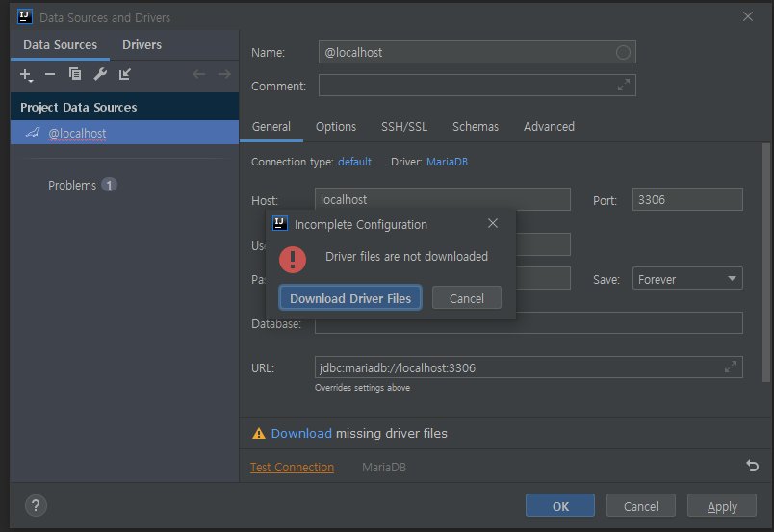The image size is (774, 532).
Task: Remove selected data source with minus icon
Action: 50,74
